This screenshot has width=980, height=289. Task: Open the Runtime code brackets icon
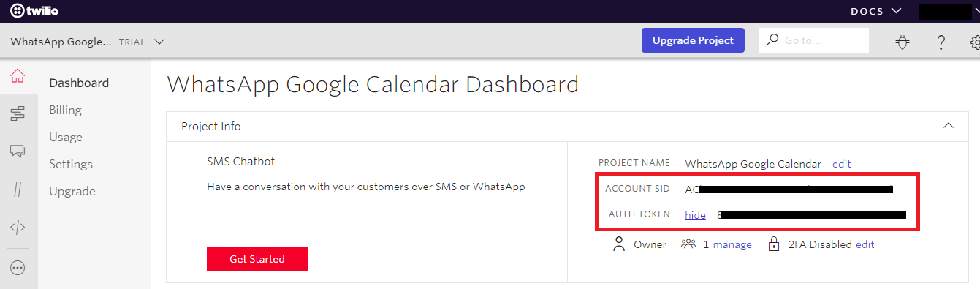(18, 228)
